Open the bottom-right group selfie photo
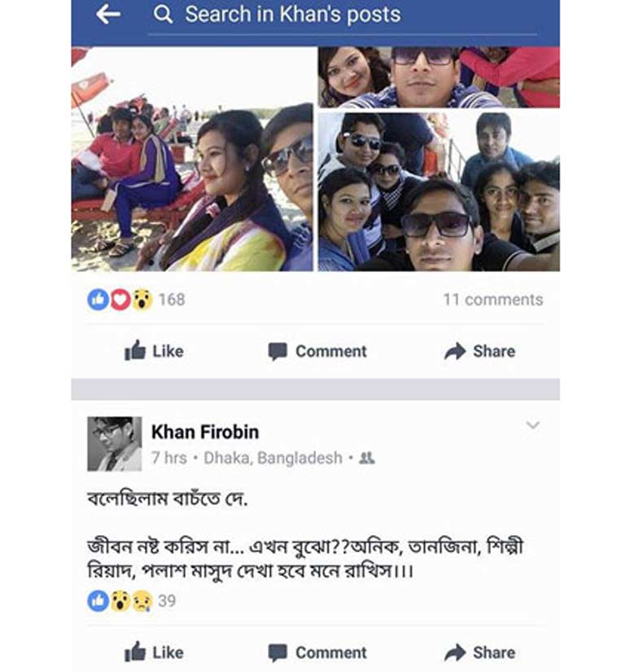This screenshot has width=643, height=672. tap(438, 191)
